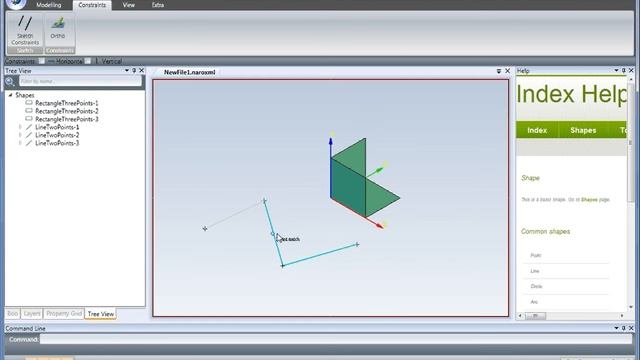Click the cyan line's right endpoint marker

[x=357, y=244]
